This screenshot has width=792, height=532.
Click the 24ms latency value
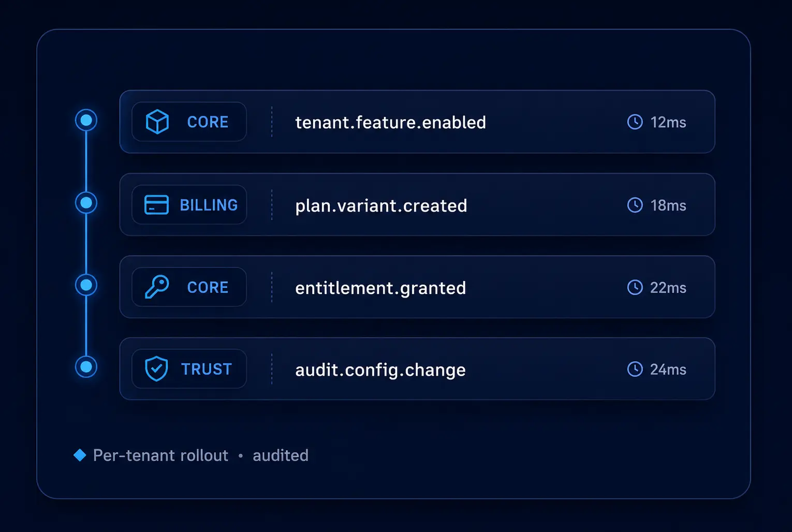tap(668, 370)
